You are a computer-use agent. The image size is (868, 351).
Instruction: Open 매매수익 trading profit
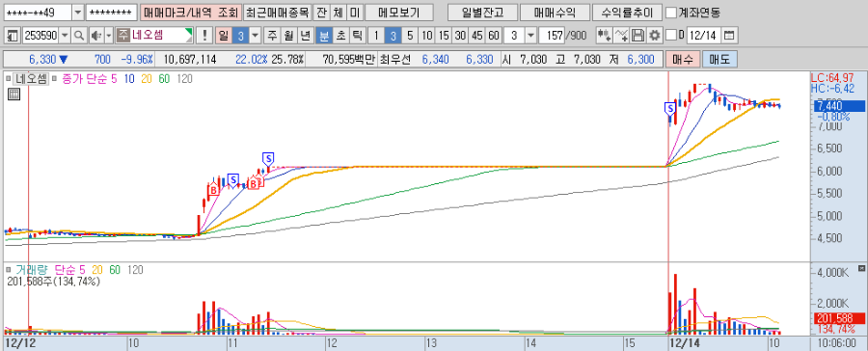tap(555, 13)
